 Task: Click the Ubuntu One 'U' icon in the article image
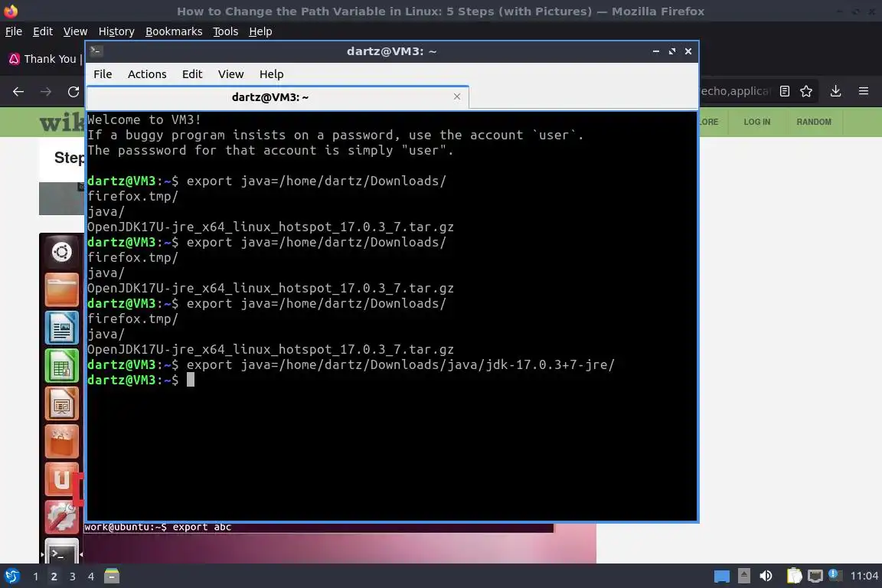tap(62, 479)
